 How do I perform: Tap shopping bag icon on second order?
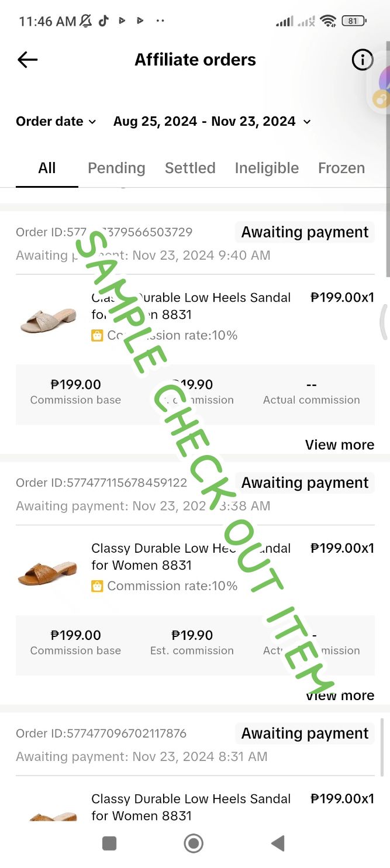coord(97,586)
